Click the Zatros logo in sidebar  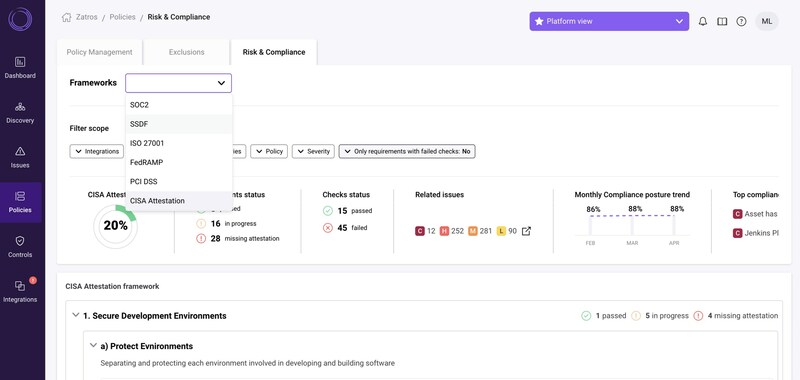coord(20,19)
